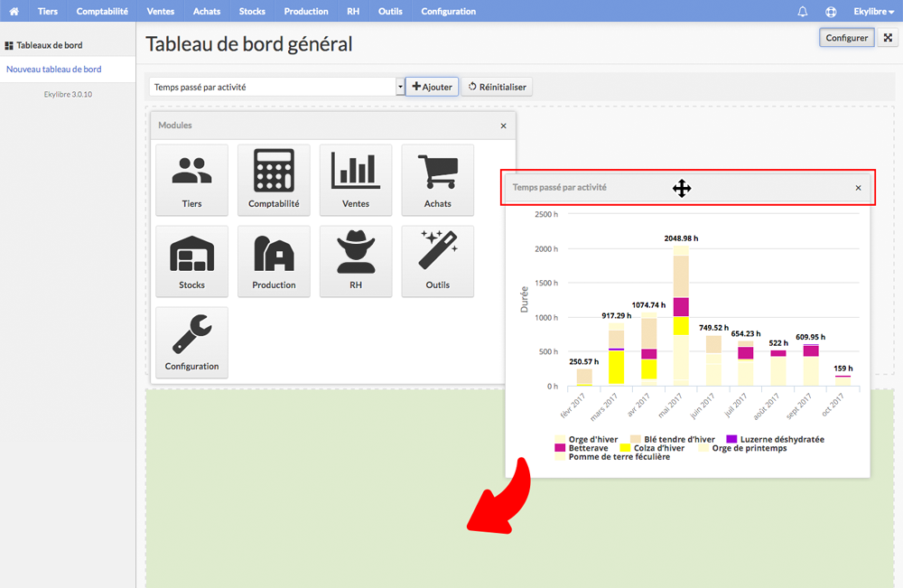Click the sept 2017 bar in the chart
This screenshot has height=588, width=903.
811,365
